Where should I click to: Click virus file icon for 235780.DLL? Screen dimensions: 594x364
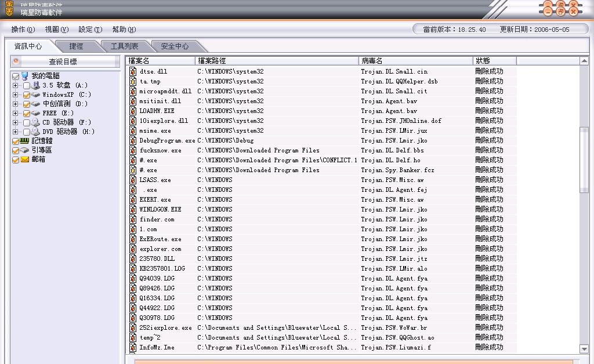coord(133,259)
